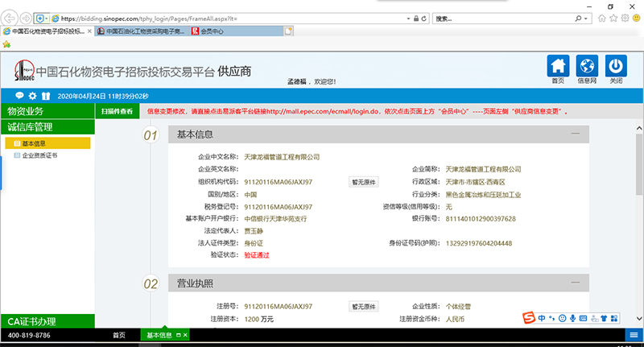Switch to 中国石油化工物资采购电子商 browser tab

pos(142,31)
